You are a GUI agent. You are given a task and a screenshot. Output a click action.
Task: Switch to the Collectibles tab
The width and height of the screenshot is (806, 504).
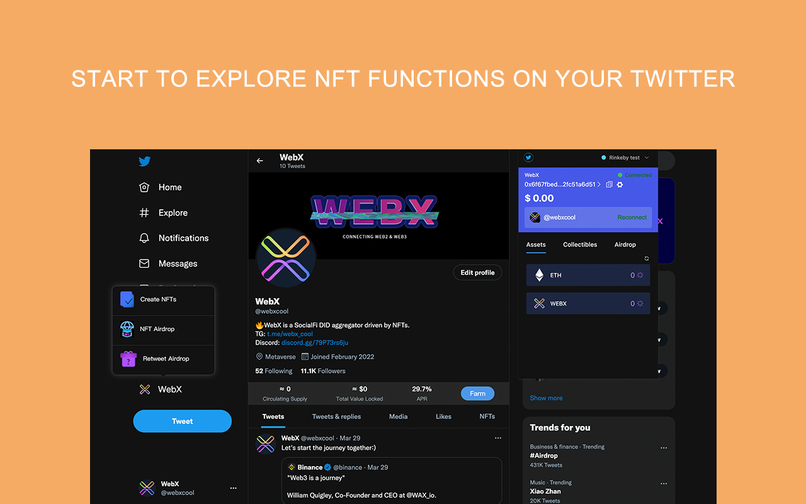click(x=580, y=245)
